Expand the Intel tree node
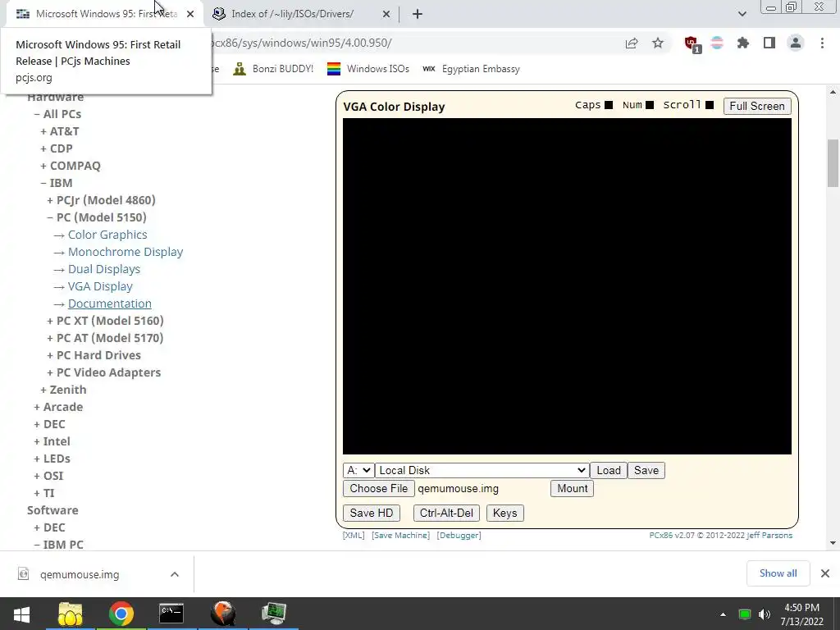 [52, 441]
